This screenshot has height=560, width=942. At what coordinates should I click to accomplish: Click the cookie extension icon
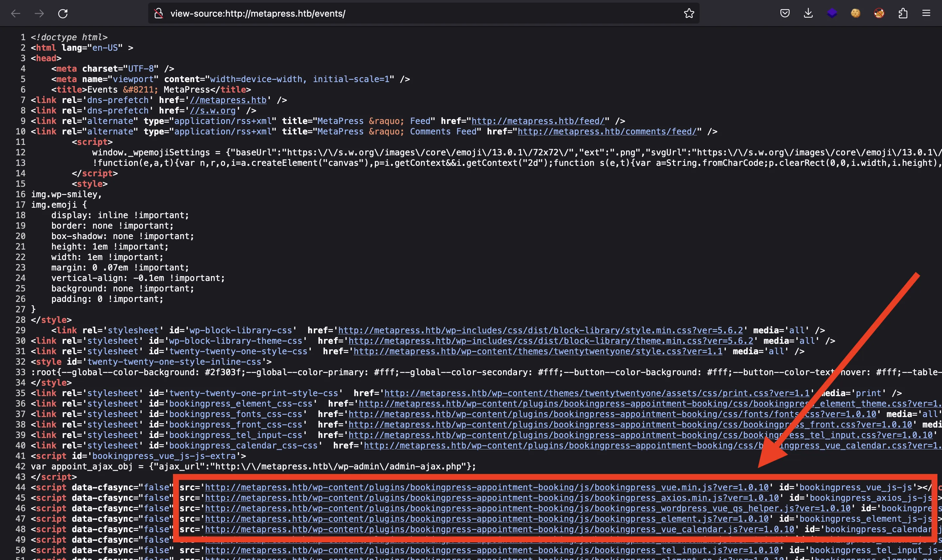[x=855, y=14]
